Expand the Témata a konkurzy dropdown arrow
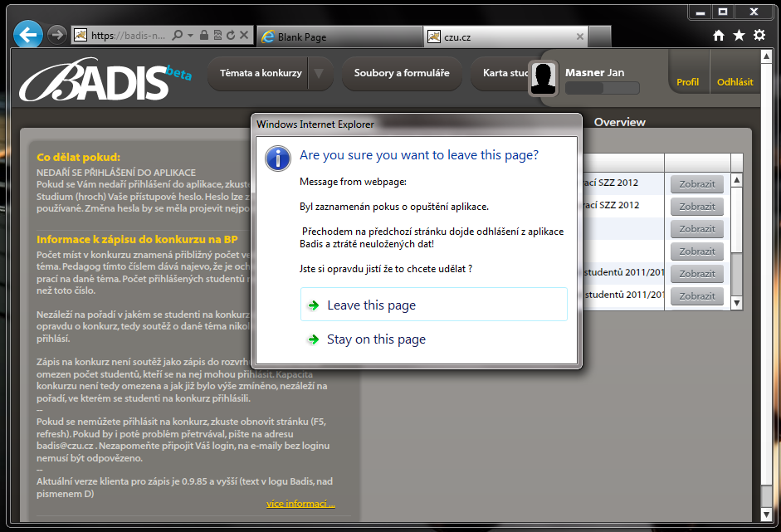Image resolution: width=781 pixels, height=532 pixels. coord(320,74)
